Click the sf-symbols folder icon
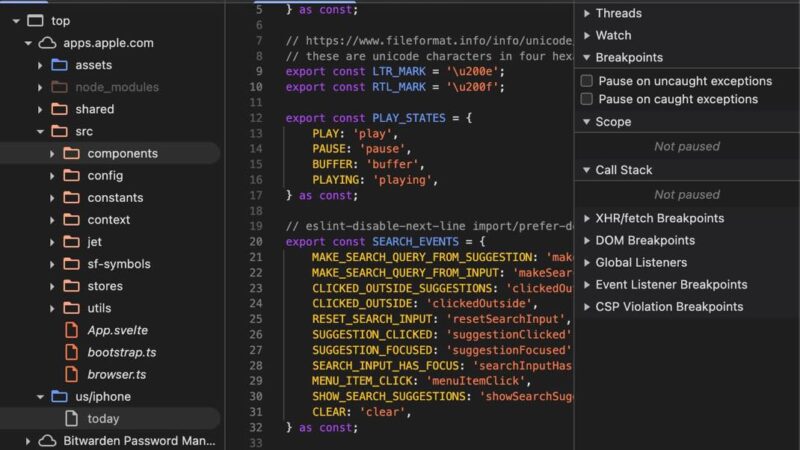Viewport: 800px width, 450px height. tap(71, 264)
